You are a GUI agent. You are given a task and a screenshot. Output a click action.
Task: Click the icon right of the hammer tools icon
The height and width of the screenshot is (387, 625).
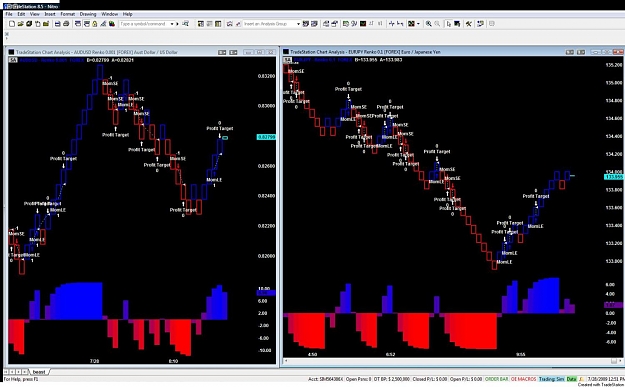[x=480, y=24]
